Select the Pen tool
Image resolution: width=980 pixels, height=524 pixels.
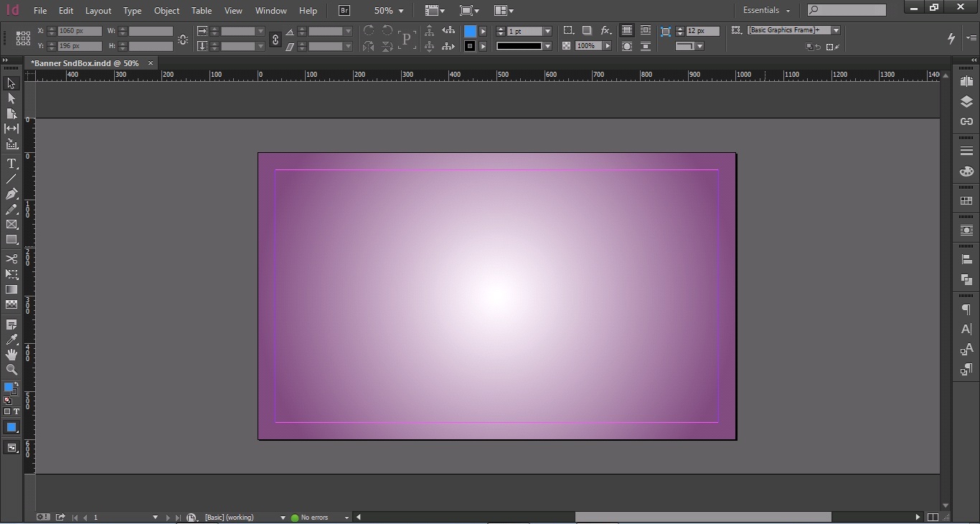pos(11,194)
